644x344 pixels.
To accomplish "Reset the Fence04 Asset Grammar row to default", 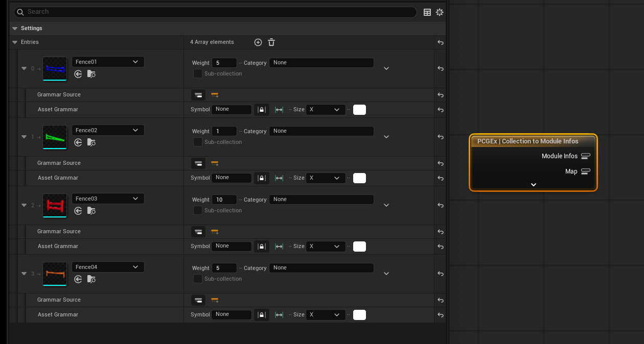I will (x=441, y=315).
